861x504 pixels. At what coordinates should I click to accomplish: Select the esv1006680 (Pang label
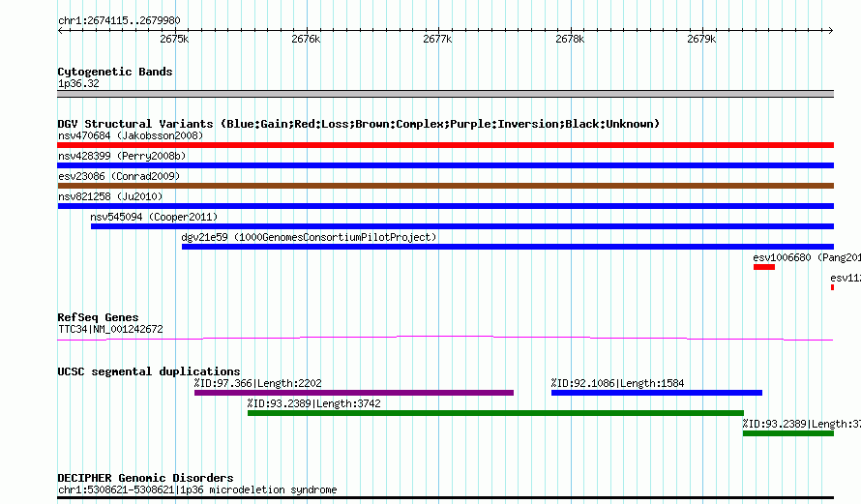[807, 257]
